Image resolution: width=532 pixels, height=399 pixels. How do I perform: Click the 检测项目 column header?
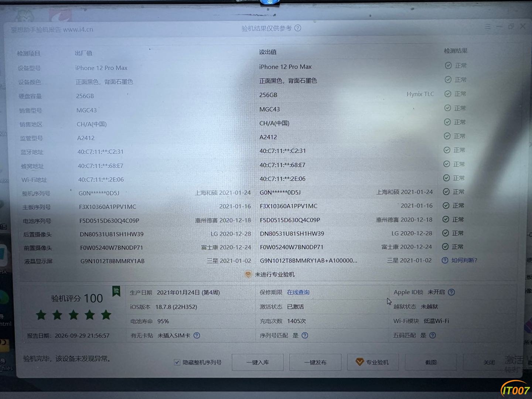click(x=28, y=54)
